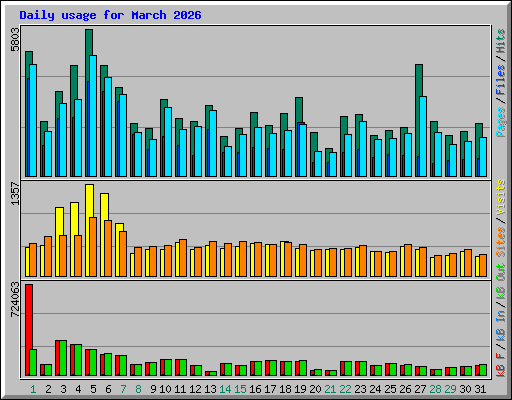Click the 'Visits' legend label

pos(501,198)
